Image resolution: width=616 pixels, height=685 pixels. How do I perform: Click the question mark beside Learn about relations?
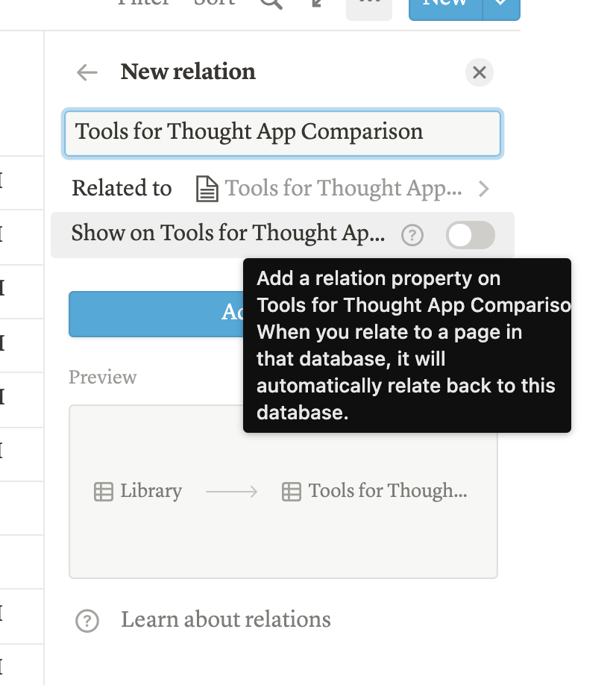tap(87, 619)
